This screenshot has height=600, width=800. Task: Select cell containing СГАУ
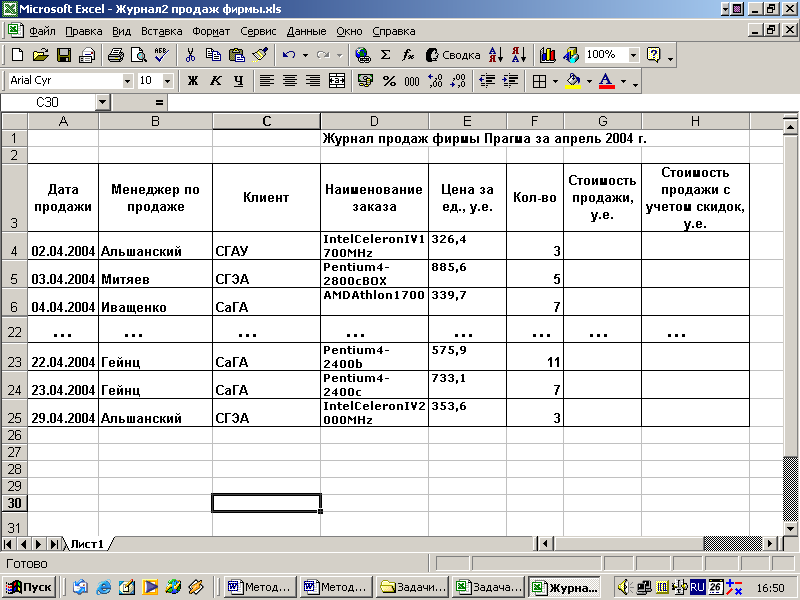click(266, 246)
